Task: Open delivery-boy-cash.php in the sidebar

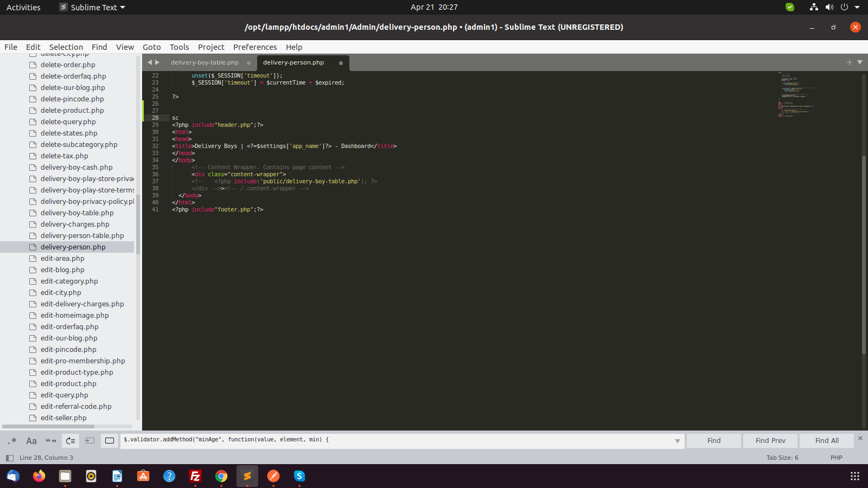Action: tap(76, 167)
